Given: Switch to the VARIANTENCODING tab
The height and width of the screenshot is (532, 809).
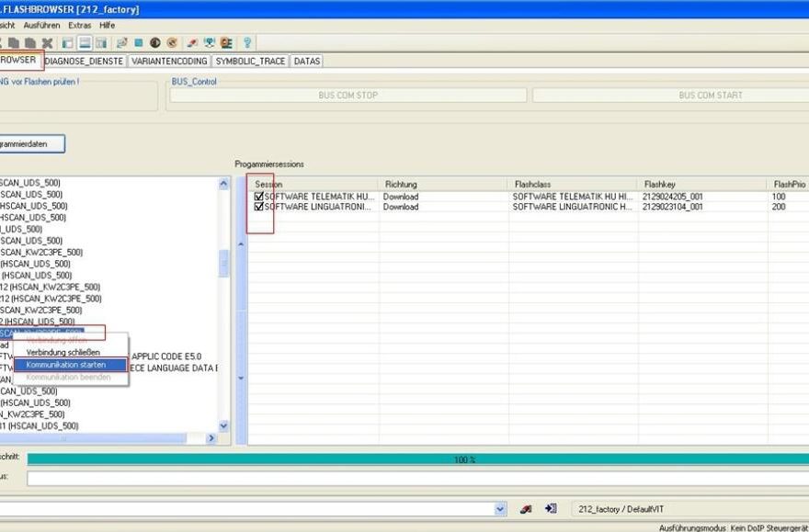Looking at the screenshot, I should pos(169,61).
